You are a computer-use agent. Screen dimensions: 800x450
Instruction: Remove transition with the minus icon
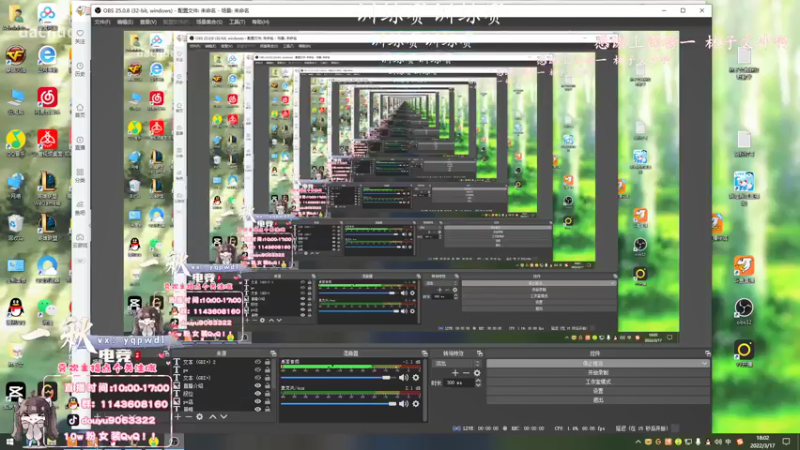tap(466, 373)
